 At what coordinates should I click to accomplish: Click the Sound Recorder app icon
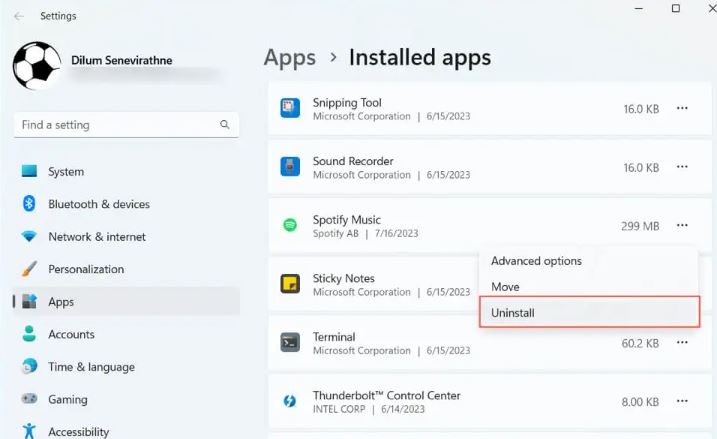click(290, 166)
